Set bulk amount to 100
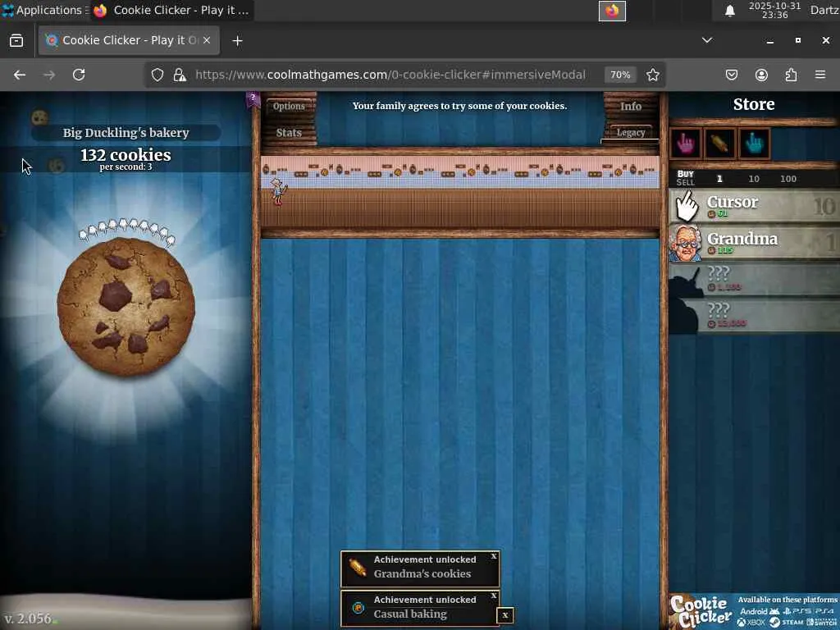The width and height of the screenshot is (840, 630). [x=788, y=179]
